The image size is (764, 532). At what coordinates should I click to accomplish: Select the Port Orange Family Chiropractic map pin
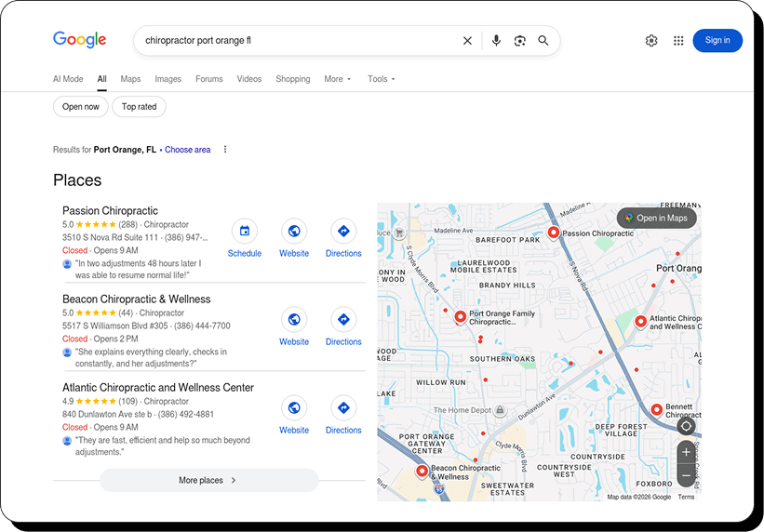tap(460, 317)
